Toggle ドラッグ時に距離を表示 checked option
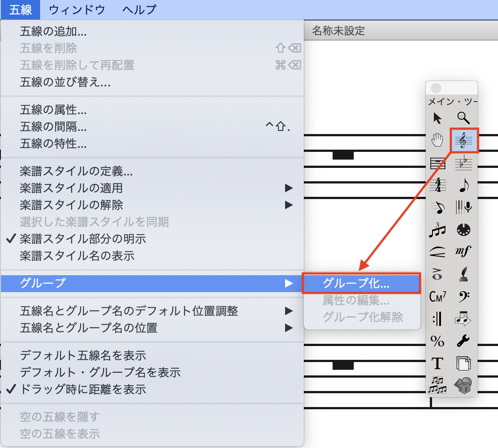The height and width of the screenshot is (448, 498). 83,389
